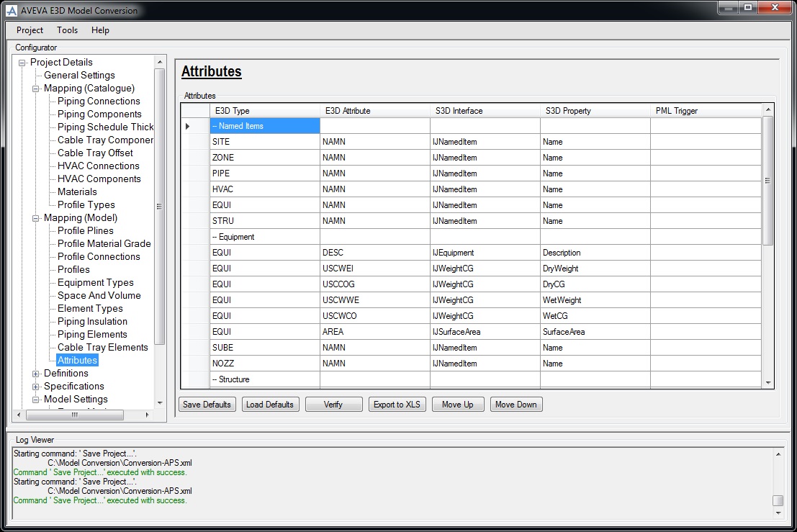Select General Settings in the tree

pos(79,75)
